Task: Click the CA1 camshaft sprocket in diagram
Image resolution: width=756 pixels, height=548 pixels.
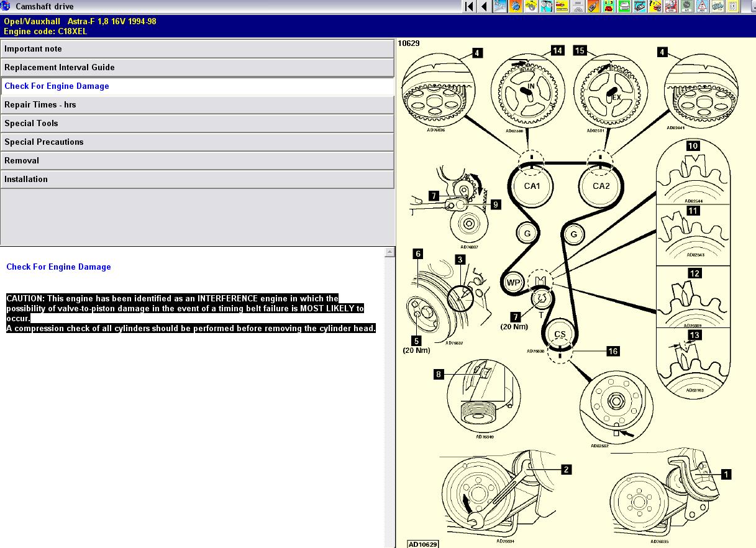Action: (x=532, y=186)
